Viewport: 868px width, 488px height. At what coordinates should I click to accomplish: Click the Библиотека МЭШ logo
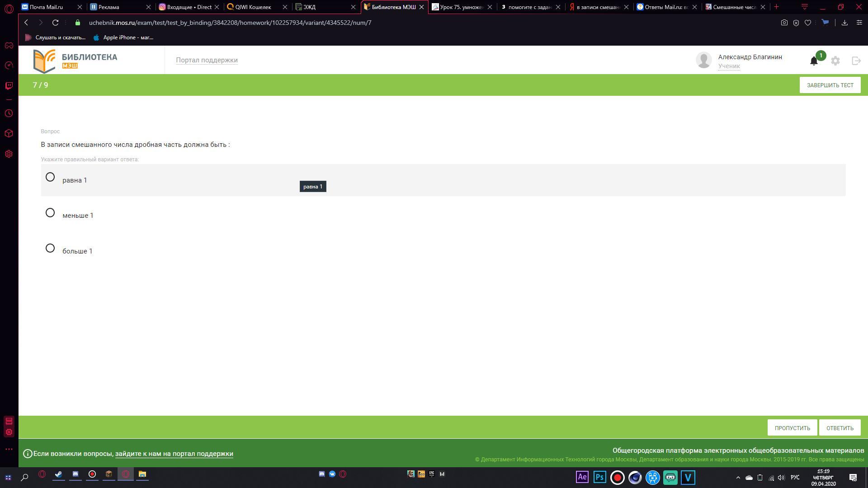click(x=75, y=61)
